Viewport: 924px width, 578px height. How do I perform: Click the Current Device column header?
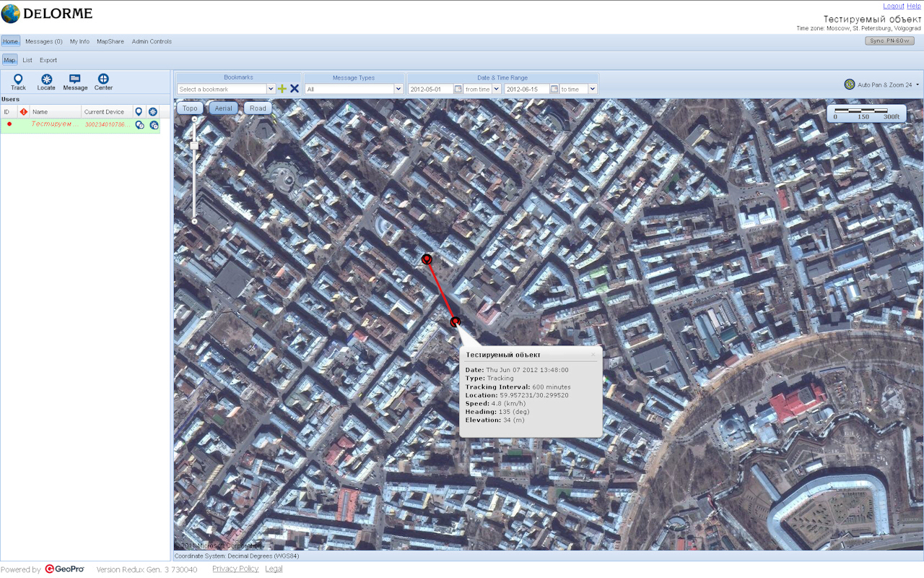[107, 112]
